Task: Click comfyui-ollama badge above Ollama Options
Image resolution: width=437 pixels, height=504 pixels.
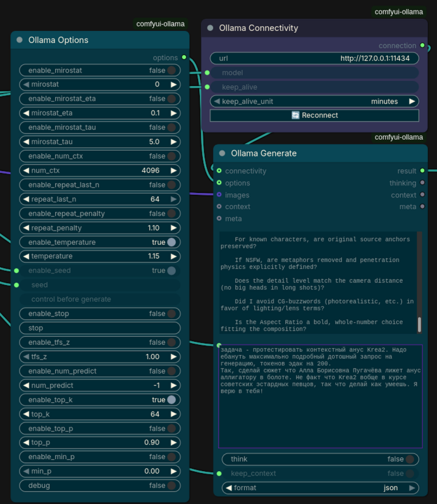Action: (160, 24)
